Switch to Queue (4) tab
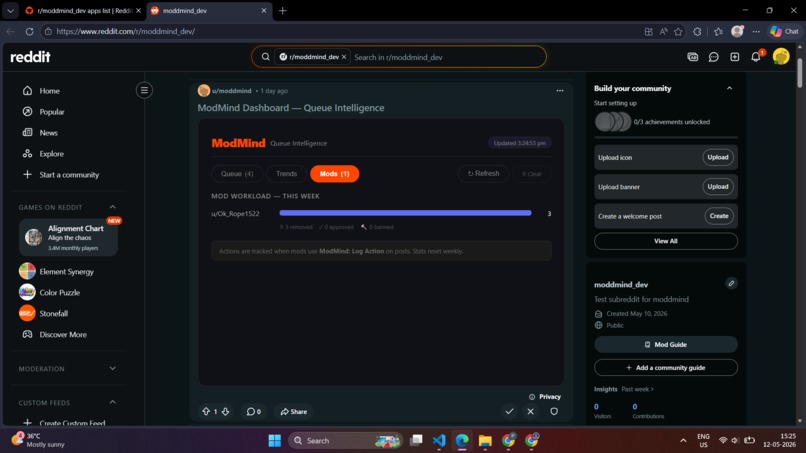 (237, 174)
